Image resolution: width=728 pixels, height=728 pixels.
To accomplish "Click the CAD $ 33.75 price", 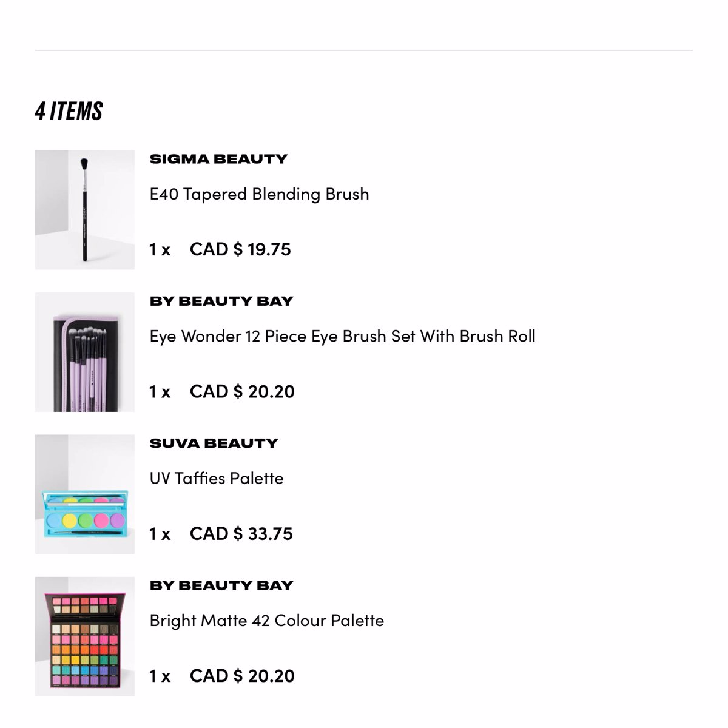I will (241, 534).
